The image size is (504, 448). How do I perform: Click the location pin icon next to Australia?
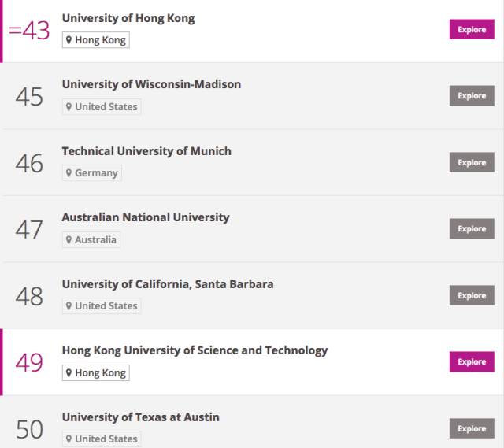click(69, 240)
